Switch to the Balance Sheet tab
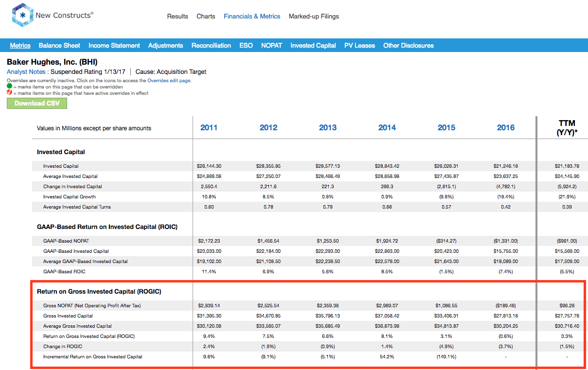Viewport: 588px width, 370px height. (x=59, y=45)
